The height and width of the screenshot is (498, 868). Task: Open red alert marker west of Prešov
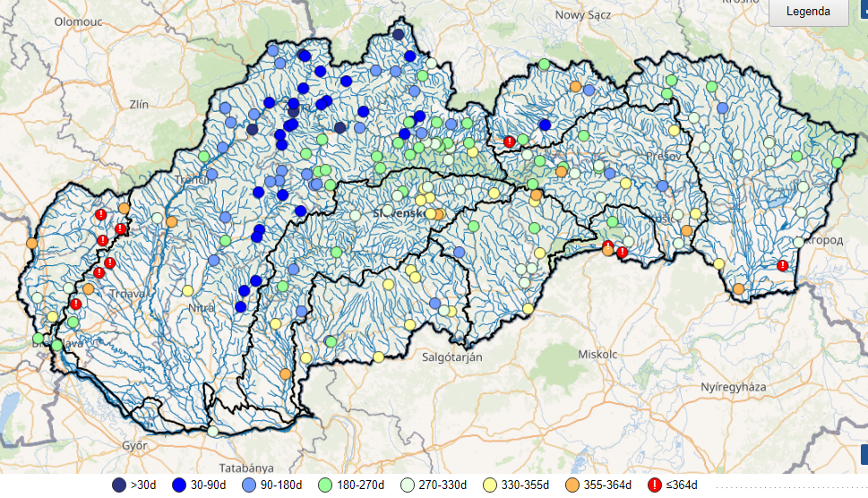point(509,142)
